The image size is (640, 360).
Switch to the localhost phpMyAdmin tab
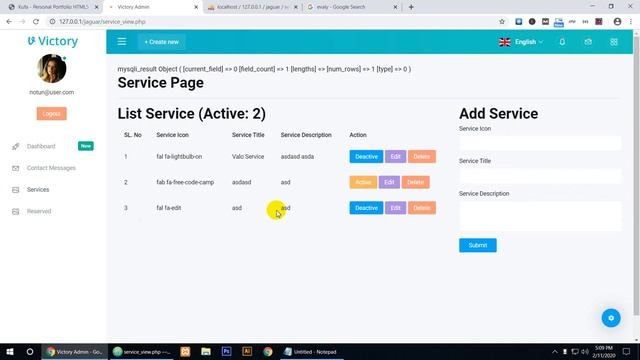point(253,7)
